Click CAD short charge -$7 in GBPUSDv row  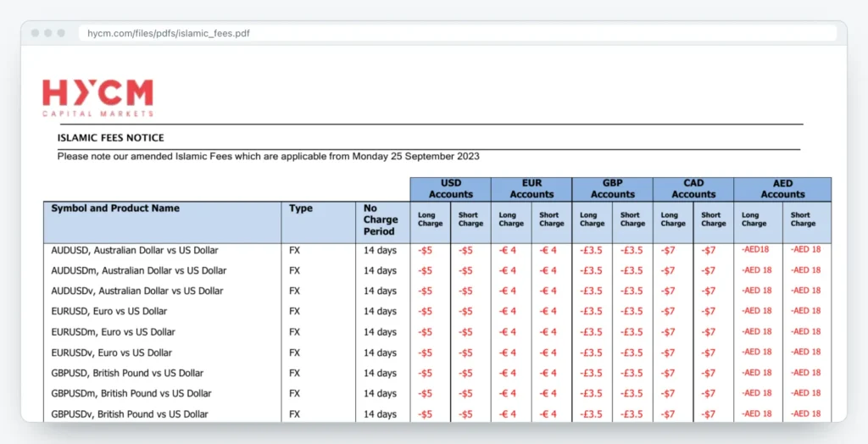pyautogui.click(x=708, y=414)
